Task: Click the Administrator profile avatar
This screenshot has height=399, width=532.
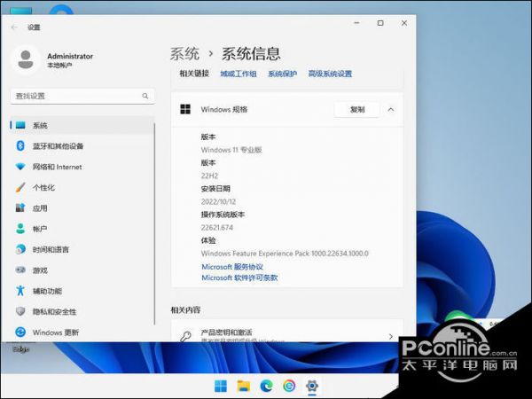Action: point(26,59)
